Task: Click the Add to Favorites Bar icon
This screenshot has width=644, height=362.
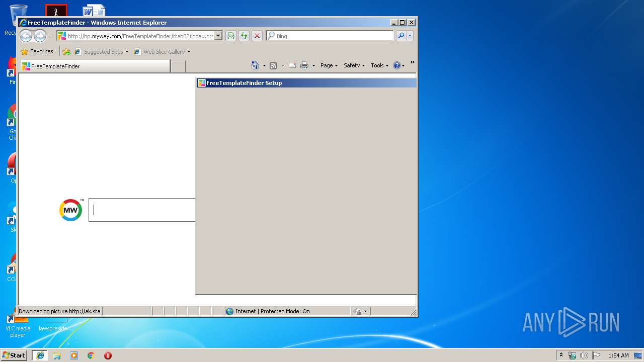Action: [x=66, y=51]
